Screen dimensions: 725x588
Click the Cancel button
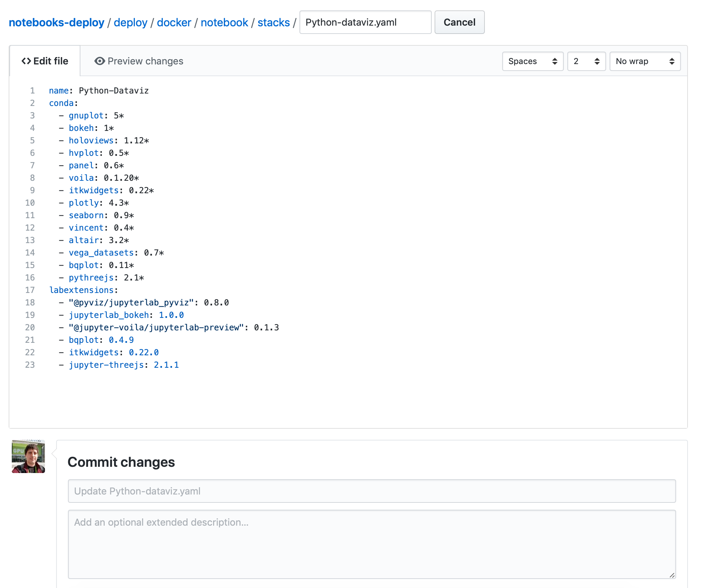coord(459,22)
